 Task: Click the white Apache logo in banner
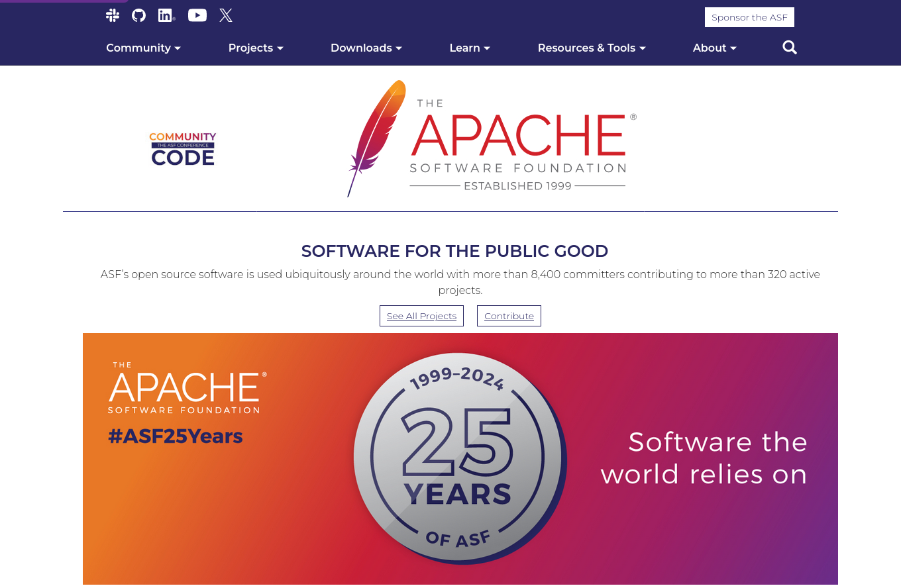pos(187,388)
